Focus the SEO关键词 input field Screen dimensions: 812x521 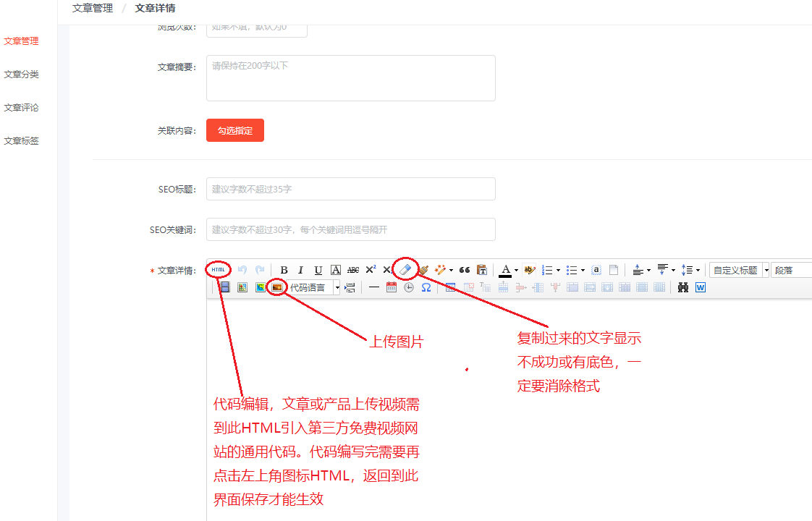click(350, 229)
